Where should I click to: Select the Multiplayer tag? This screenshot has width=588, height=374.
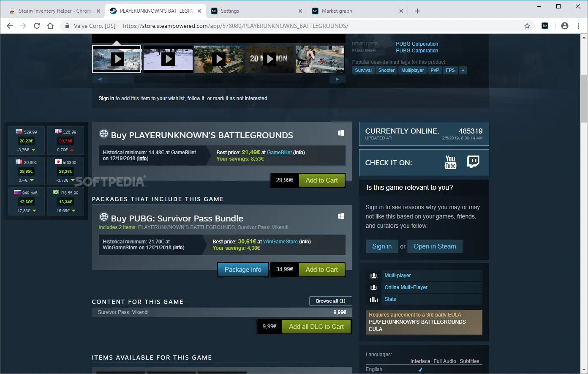[413, 70]
